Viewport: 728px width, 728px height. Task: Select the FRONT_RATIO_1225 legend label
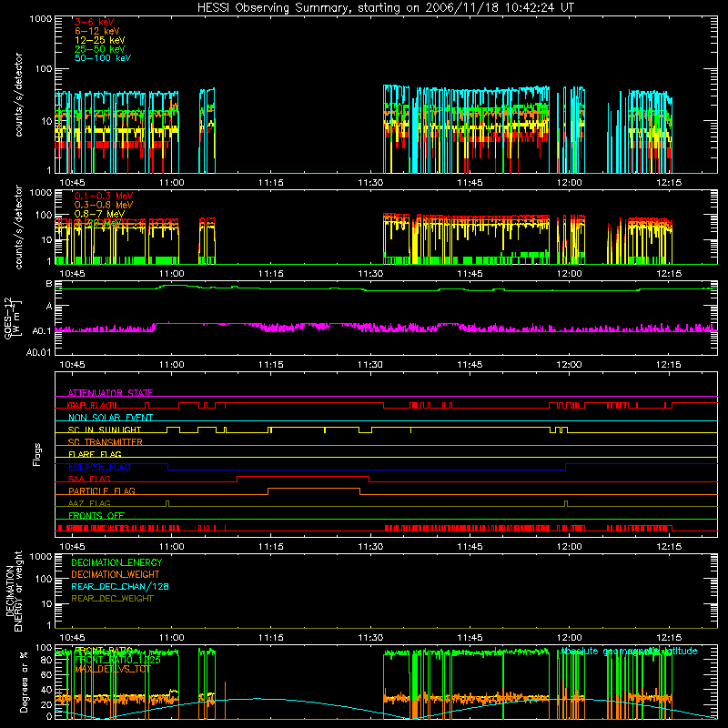tap(118, 660)
